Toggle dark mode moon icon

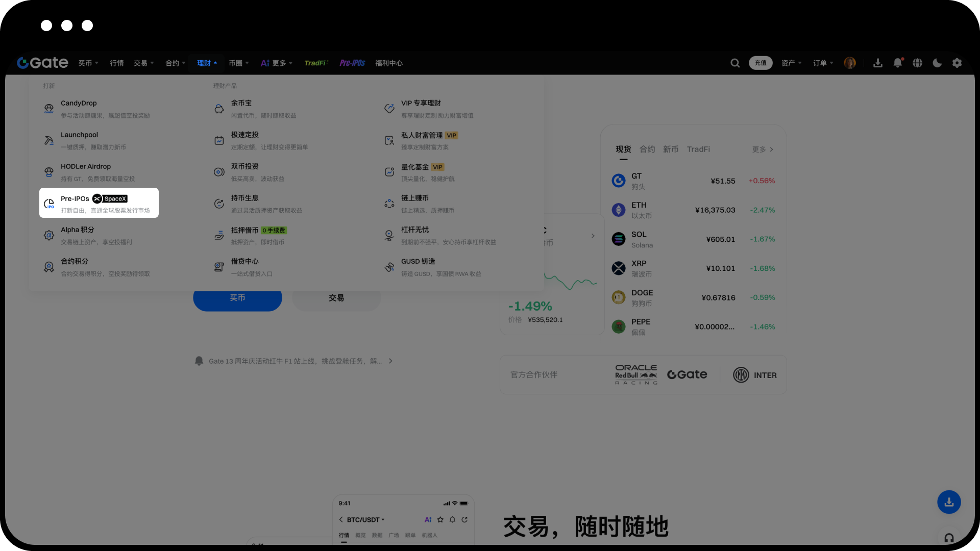pos(937,63)
